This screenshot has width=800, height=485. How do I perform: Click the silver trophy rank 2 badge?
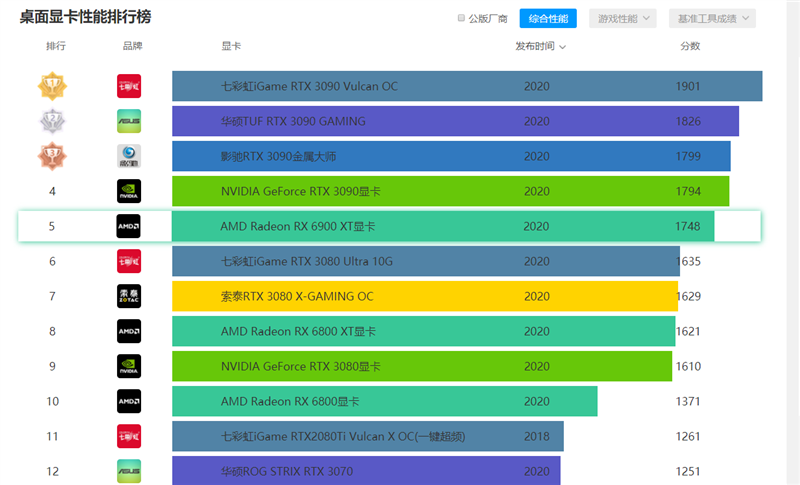pos(52,121)
